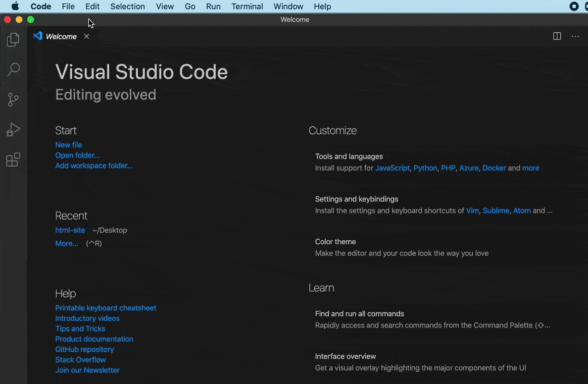Split the editor using the split icon
Screen dimensions: 588x384
click(x=557, y=36)
